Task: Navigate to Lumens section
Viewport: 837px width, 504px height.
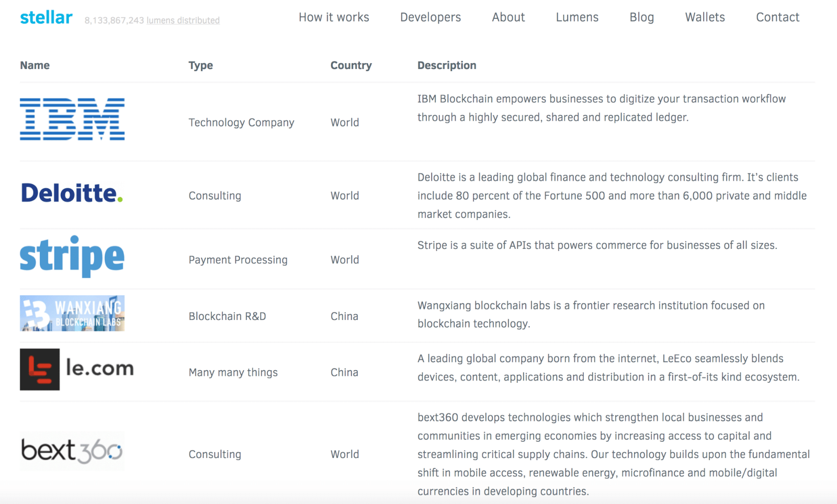Action: pyautogui.click(x=577, y=17)
